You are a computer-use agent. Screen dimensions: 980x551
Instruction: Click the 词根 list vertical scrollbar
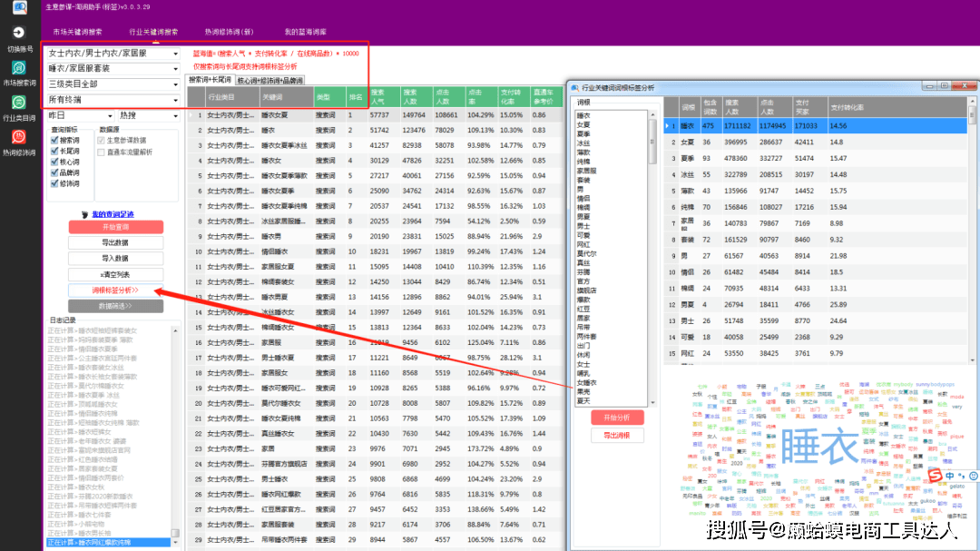tap(652, 259)
